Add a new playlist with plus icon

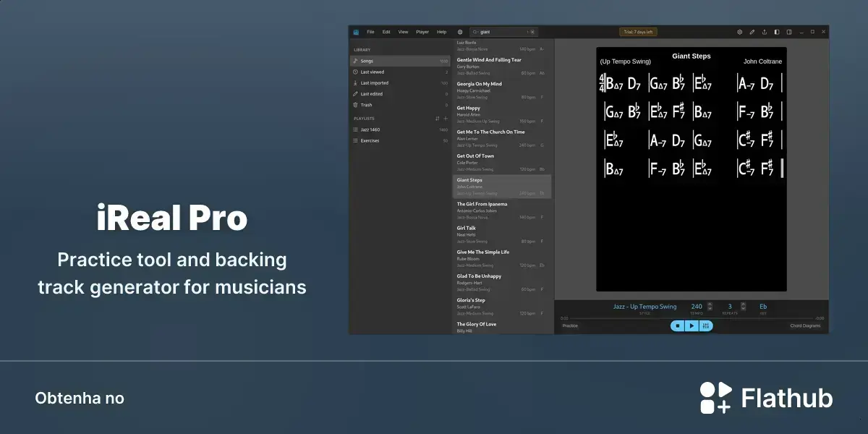click(x=446, y=118)
